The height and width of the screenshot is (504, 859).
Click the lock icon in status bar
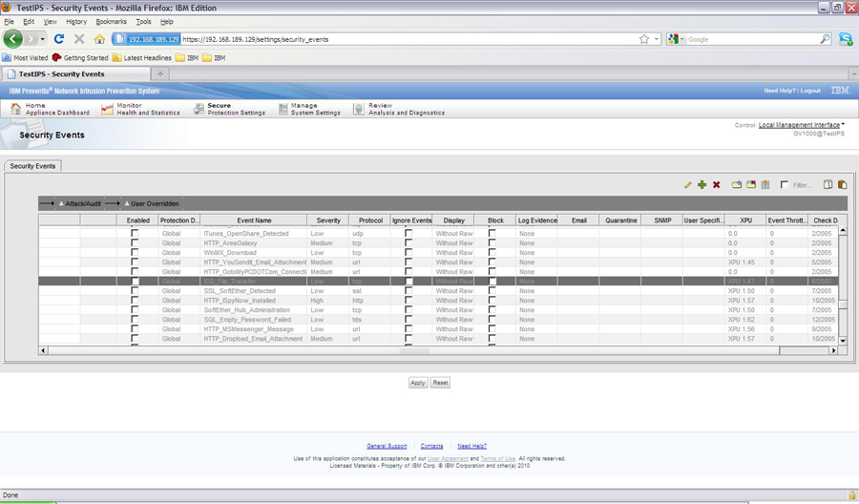852,494
